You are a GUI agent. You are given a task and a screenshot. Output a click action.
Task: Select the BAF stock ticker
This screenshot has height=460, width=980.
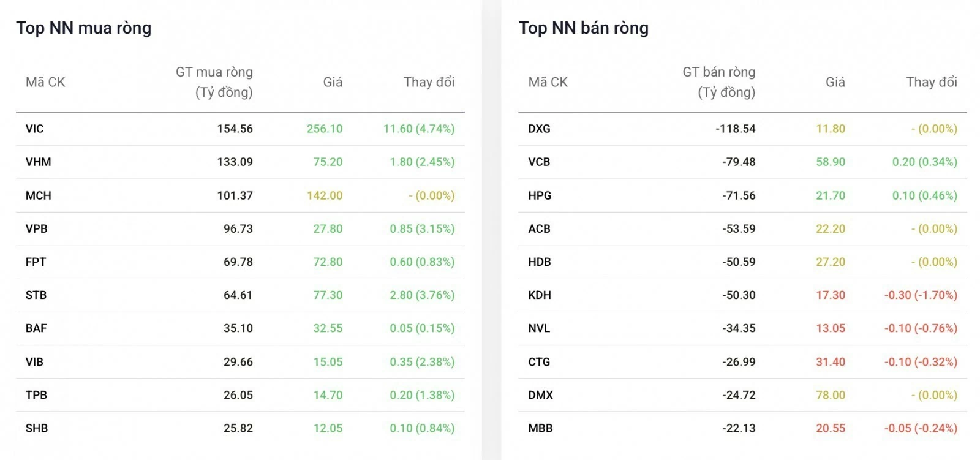click(36, 328)
